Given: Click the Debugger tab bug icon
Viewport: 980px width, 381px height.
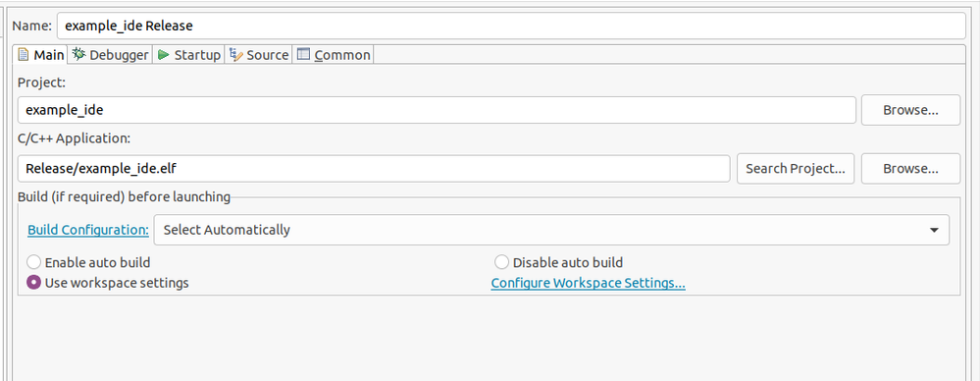Looking at the screenshot, I should 78,54.
